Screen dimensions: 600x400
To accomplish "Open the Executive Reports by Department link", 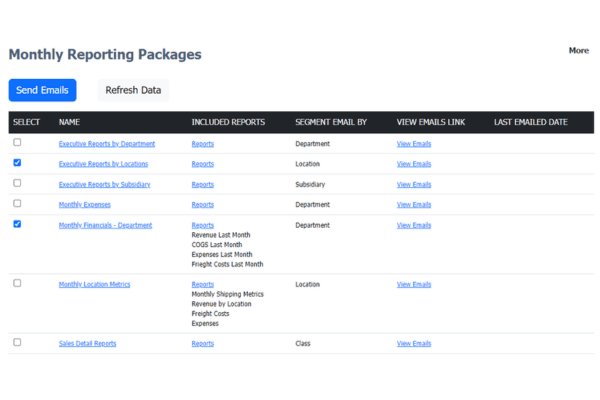I will [106, 144].
